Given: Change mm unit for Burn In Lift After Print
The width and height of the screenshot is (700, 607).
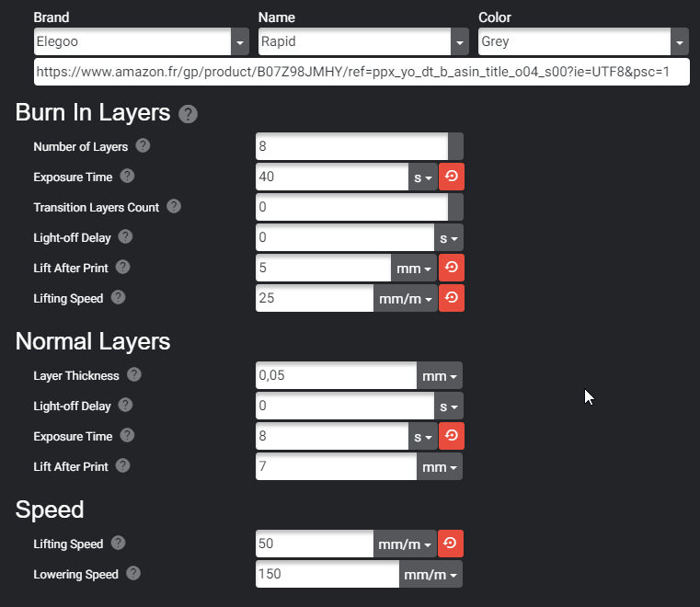Looking at the screenshot, I should (414, 268).
